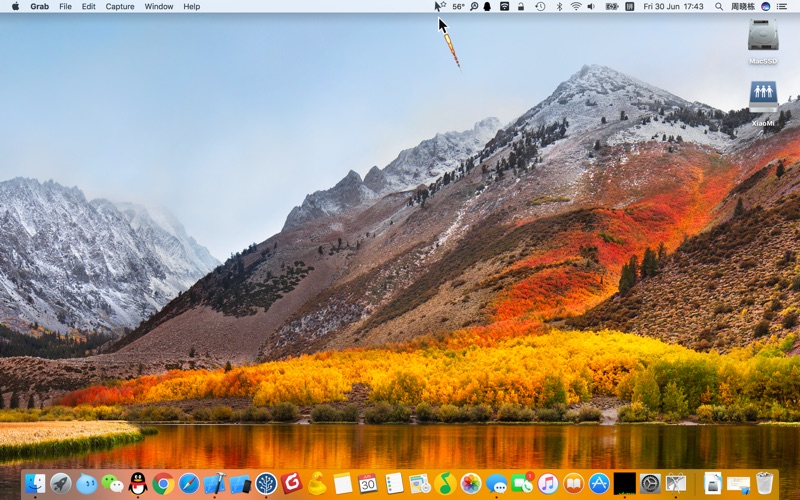Launch Google Chrome from the Dock
The height and width of the screenshot is (500, 800).
[x=163, y=484]
